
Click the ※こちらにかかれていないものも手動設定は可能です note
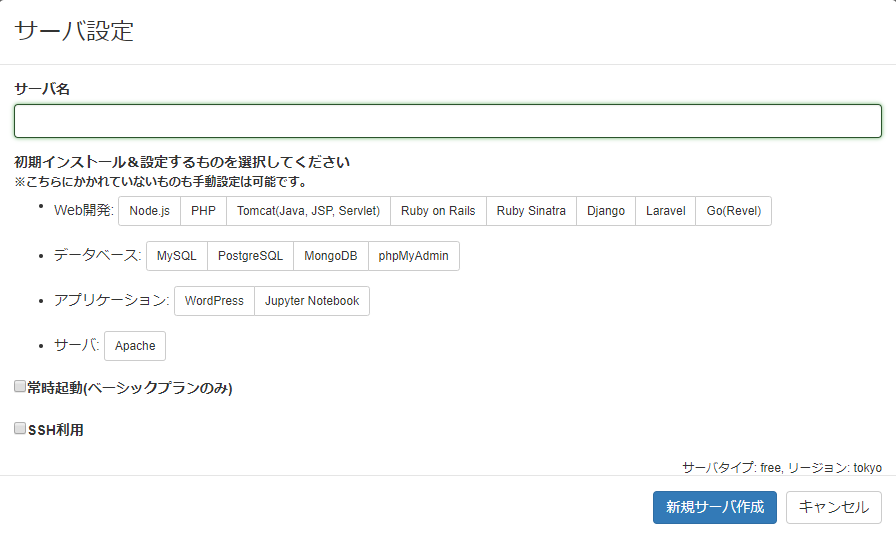[161, 182]
